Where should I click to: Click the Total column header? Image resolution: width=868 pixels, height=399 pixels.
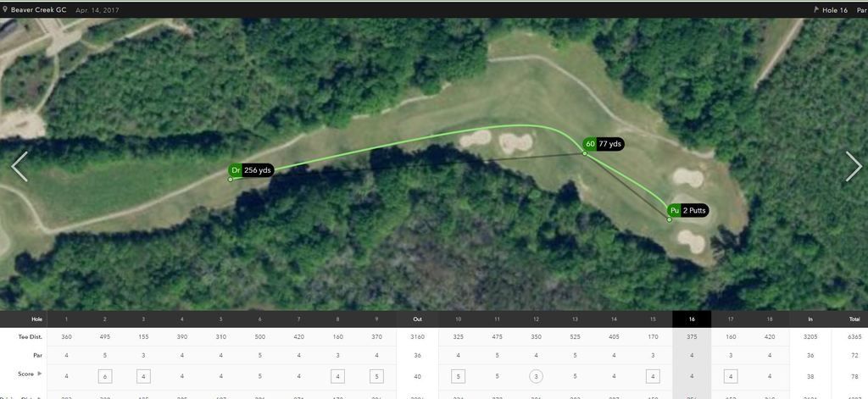[854, 319]
